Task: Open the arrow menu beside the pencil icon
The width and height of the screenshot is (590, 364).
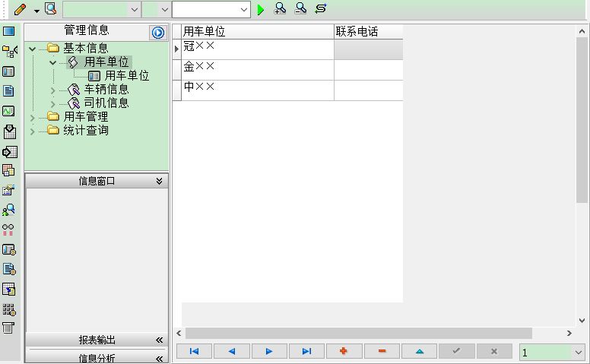Action: pos(36,11)
